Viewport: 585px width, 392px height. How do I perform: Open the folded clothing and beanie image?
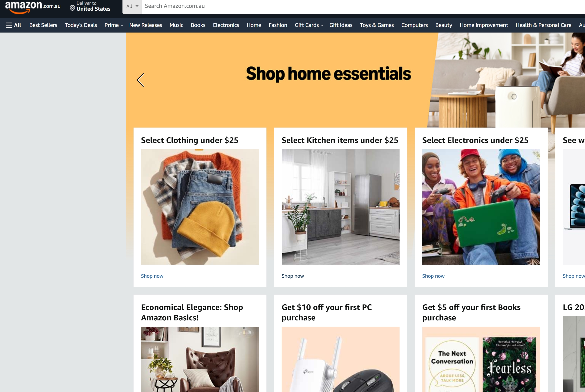[x=200, y=207]
